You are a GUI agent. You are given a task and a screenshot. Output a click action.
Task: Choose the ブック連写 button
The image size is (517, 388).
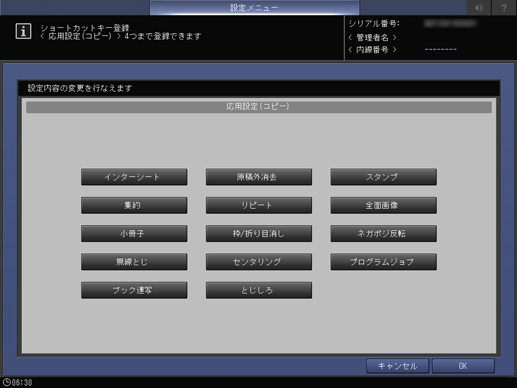(134, 290)
